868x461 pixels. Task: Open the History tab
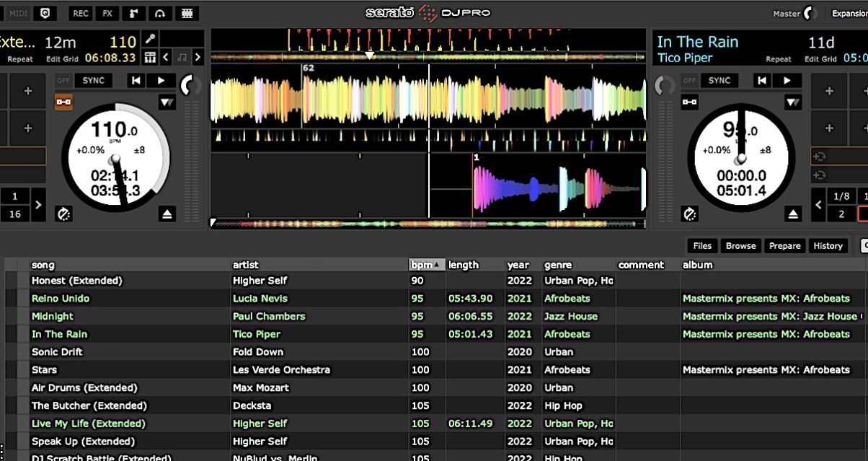pos(828,245)
